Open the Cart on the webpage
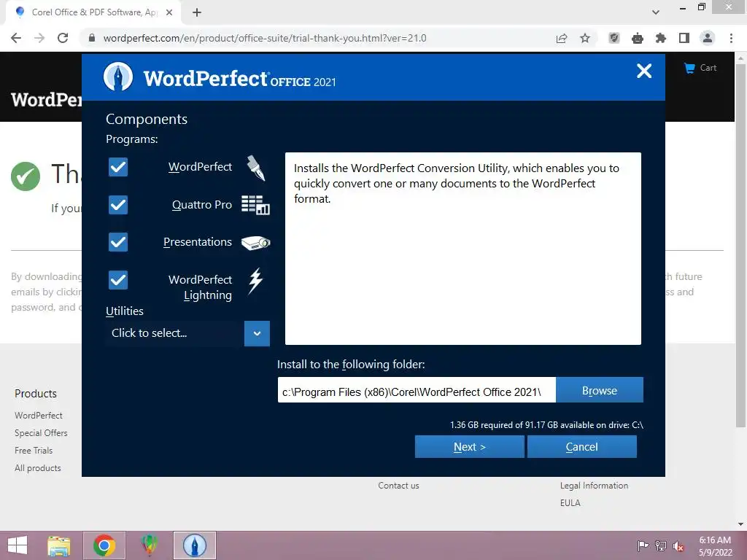 (x=700, y=68)
